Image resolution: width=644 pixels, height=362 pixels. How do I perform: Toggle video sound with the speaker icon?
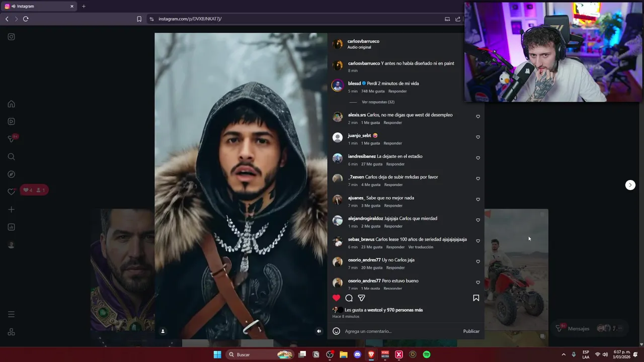pyautogui.click(x=319, y=331)
